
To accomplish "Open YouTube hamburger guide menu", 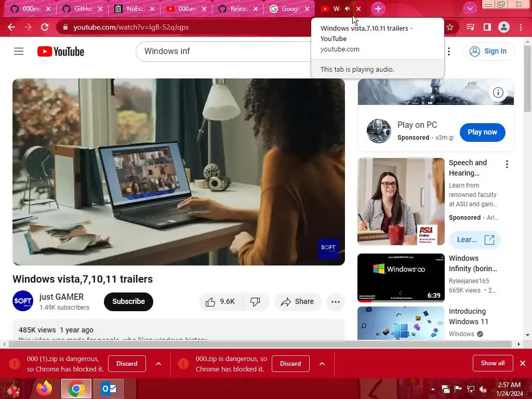I will tap(19, 51).
